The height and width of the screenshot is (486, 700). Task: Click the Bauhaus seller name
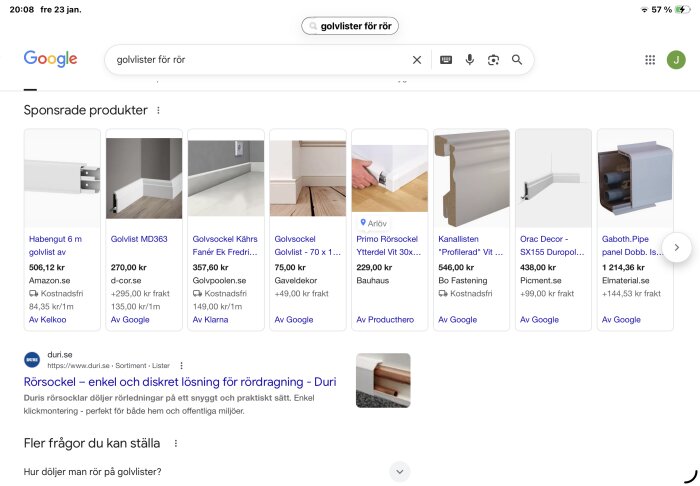coord(373,281)
